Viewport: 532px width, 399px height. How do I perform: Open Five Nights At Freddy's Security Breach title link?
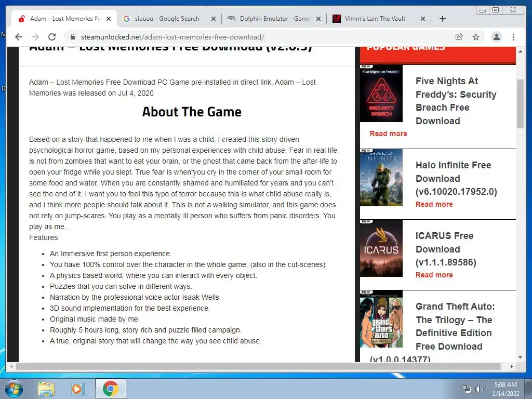[x=456, y=101]
